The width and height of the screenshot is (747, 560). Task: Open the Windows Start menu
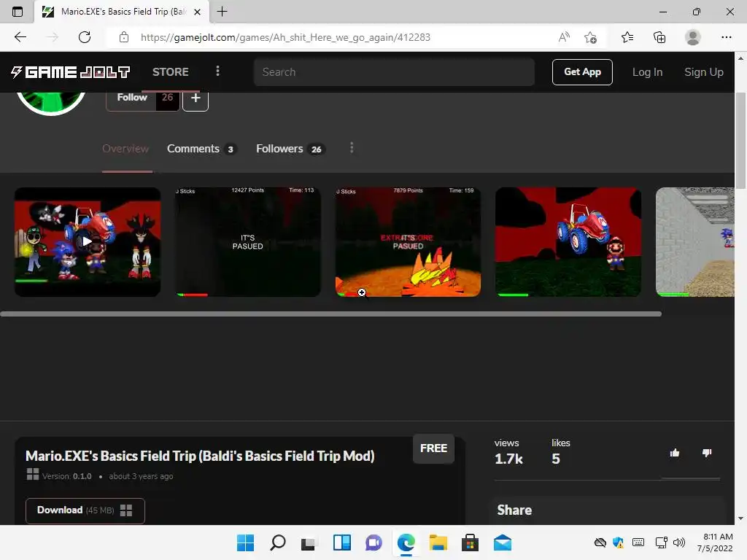(x=245, y=542)
